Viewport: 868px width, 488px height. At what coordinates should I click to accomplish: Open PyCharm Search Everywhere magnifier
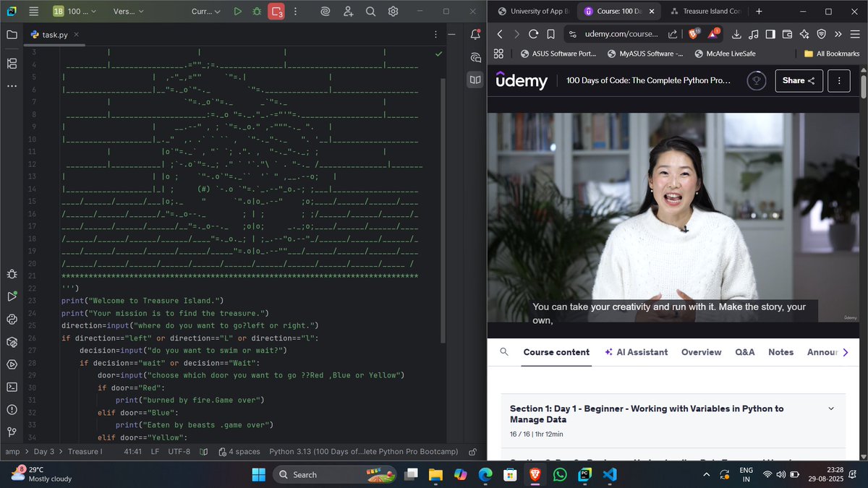(x=370, y=12)
